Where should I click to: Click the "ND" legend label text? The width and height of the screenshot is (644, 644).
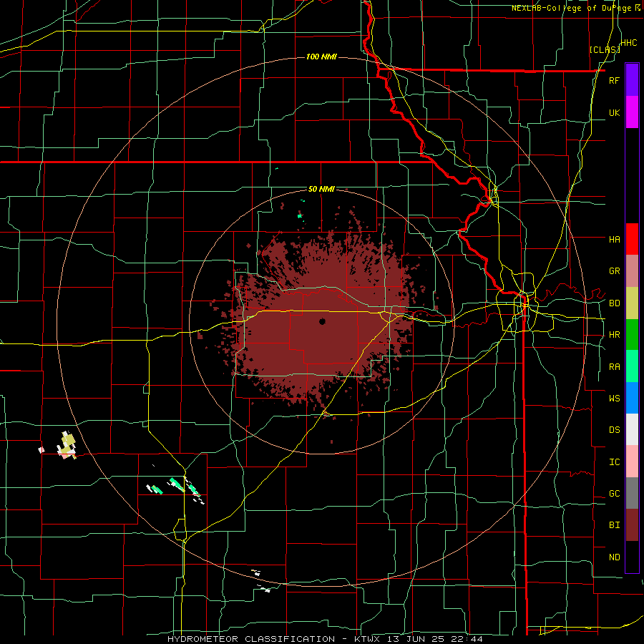click(614, 557)
